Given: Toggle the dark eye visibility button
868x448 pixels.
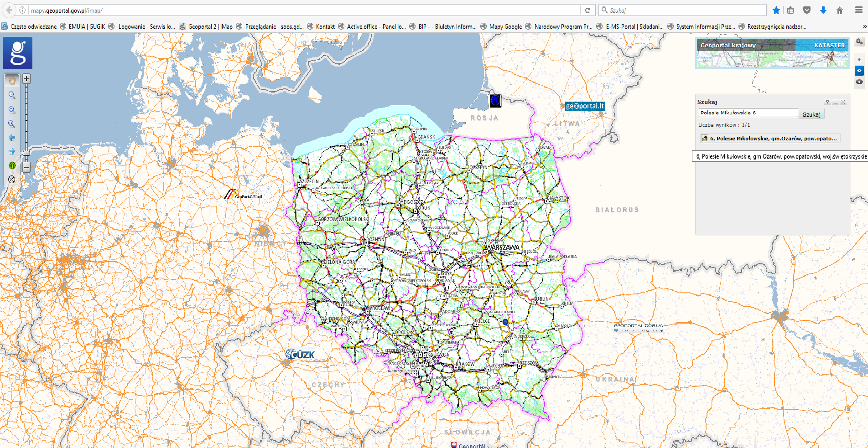Looking at the screenshot, I should tap(859, 82).
